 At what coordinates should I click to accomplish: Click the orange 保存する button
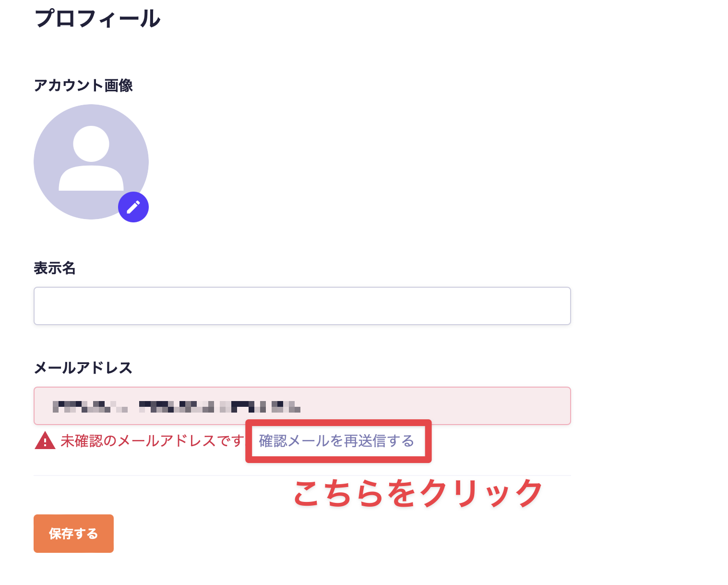coord(73,533)
